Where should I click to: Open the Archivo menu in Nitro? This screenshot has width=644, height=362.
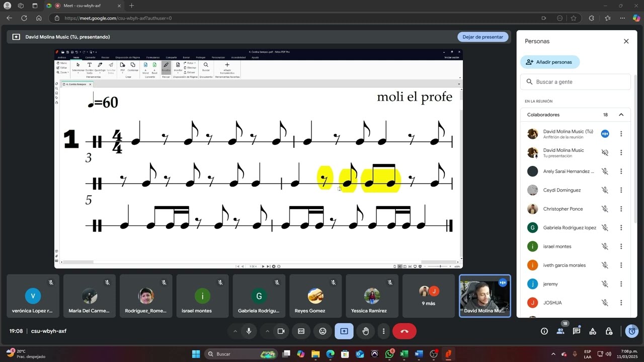pos(62,57)
